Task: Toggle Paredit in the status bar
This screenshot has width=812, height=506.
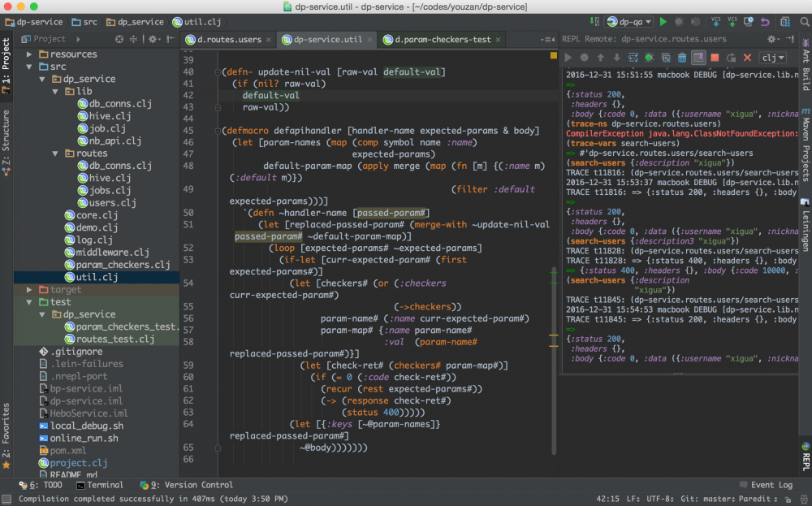Action: (754, 497)
